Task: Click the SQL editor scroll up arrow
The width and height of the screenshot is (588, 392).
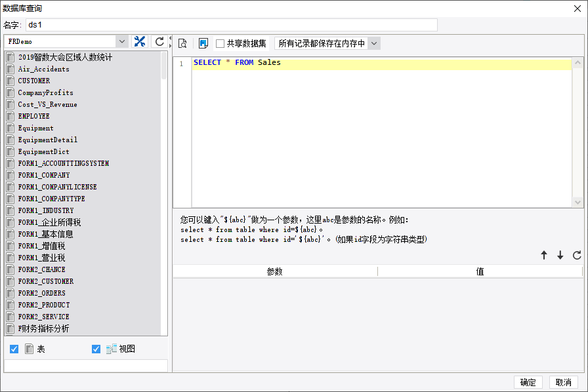Action: coord(578,62)
